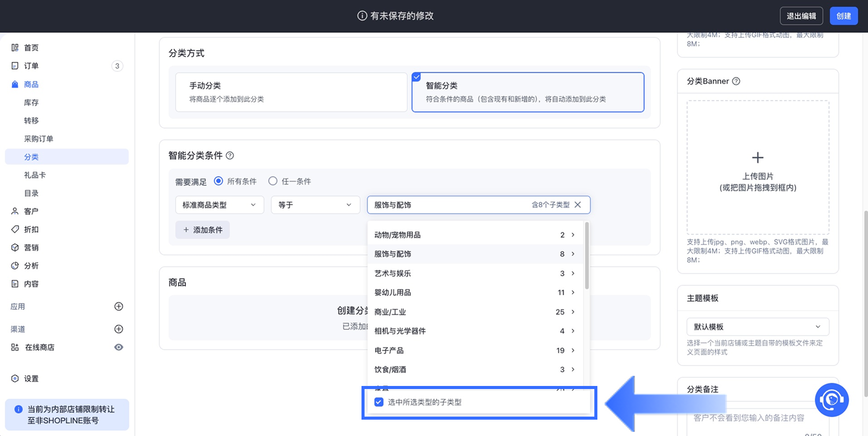Click the plus icon beside 渠道
The width and height of the screenshot is (868, 436).
point(118,329)
